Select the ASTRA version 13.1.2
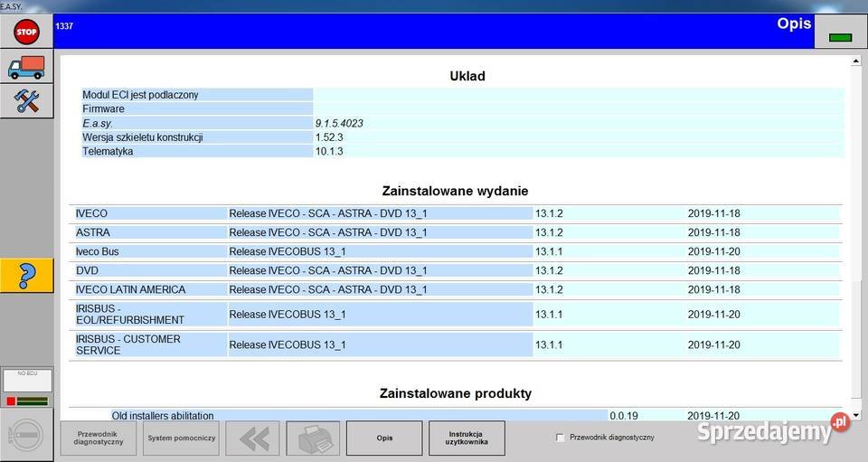The height and width of the screenshot is (462, 868). (549, 232)
